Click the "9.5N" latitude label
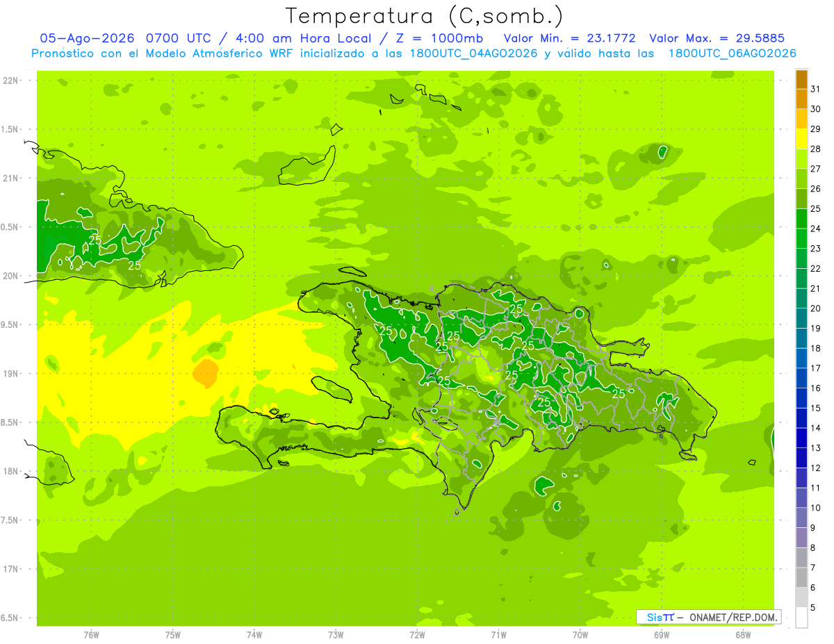 click(x=10, y=325)
